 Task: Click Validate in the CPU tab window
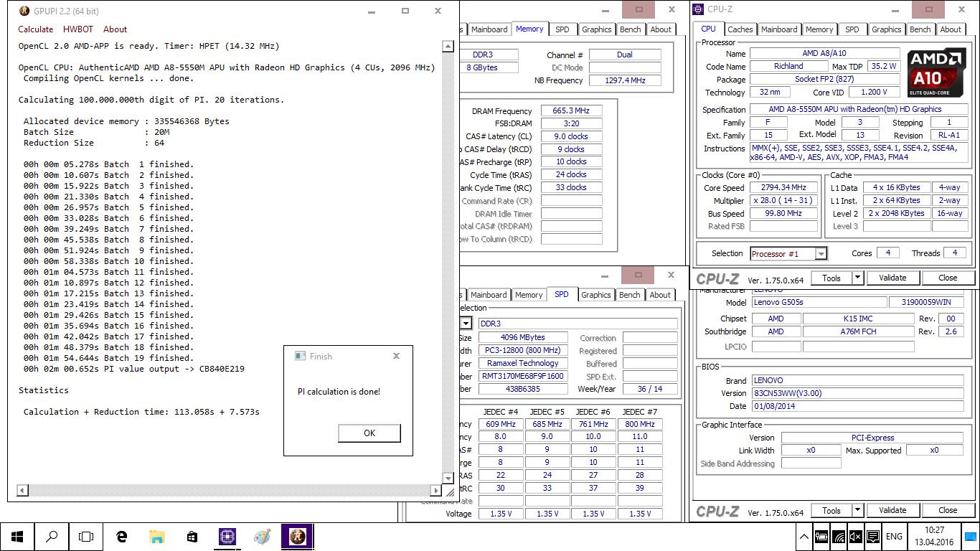click(x=892, y=278)
